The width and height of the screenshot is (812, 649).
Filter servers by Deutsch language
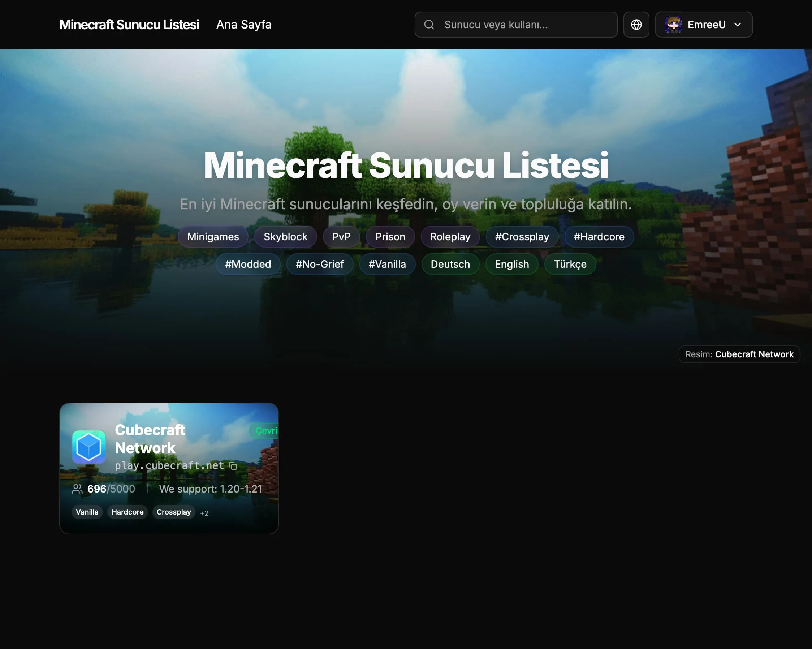pos(450,264)
